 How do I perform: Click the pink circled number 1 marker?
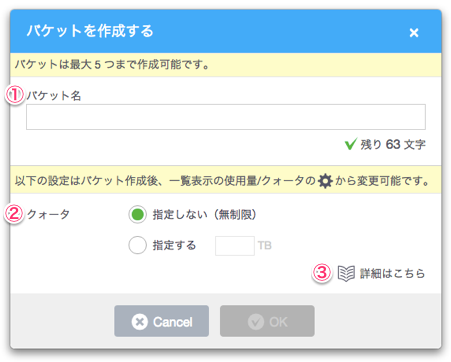[x=14, y=95]
